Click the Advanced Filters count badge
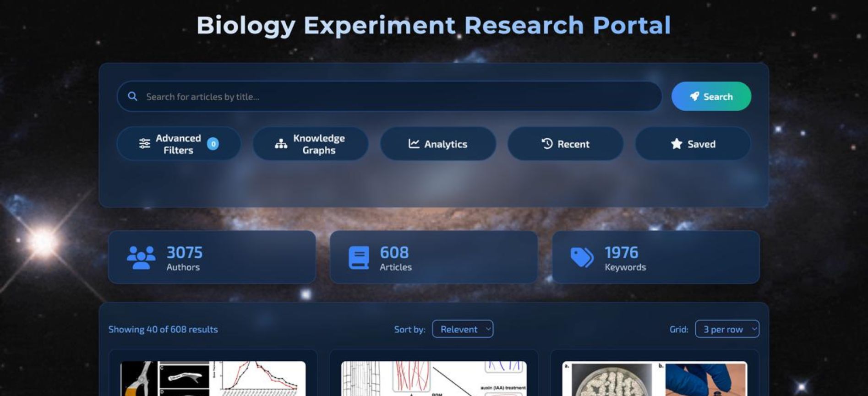This screenshot has width=868, height=396. click(213, 144)
